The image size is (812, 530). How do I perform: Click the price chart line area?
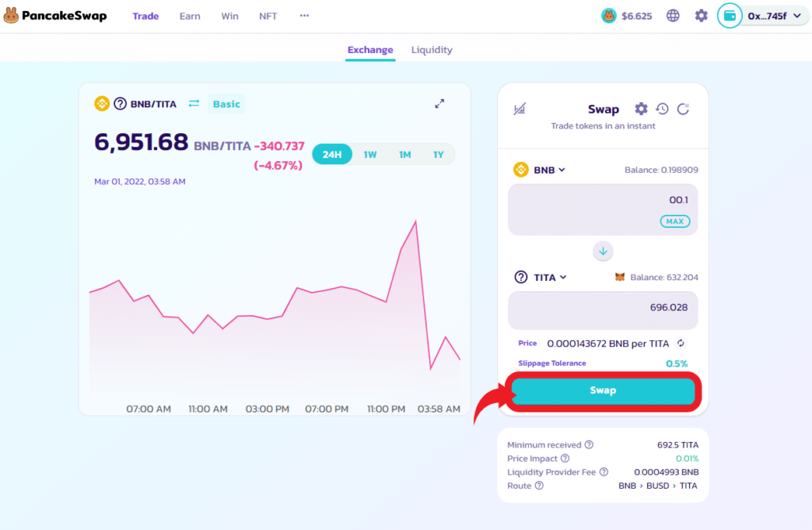[274, 305]
